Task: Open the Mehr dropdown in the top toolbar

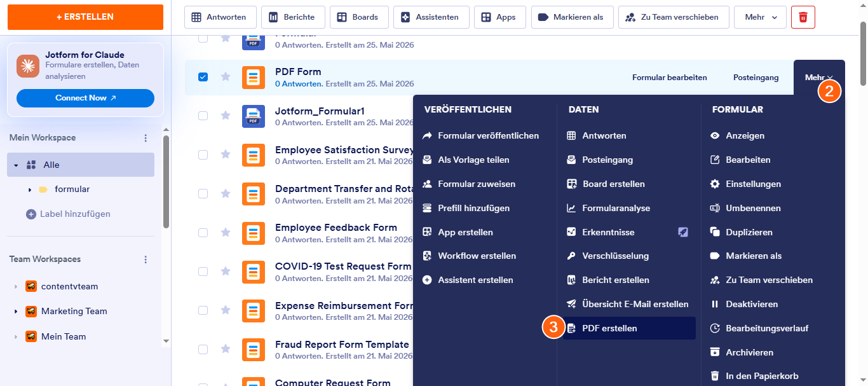Action: [x=760, y=17]
